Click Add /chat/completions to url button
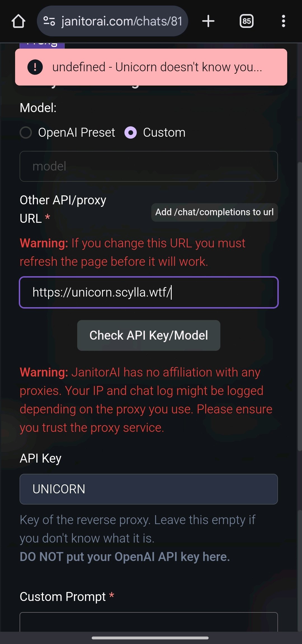302x644 pixels. point(214,212)
